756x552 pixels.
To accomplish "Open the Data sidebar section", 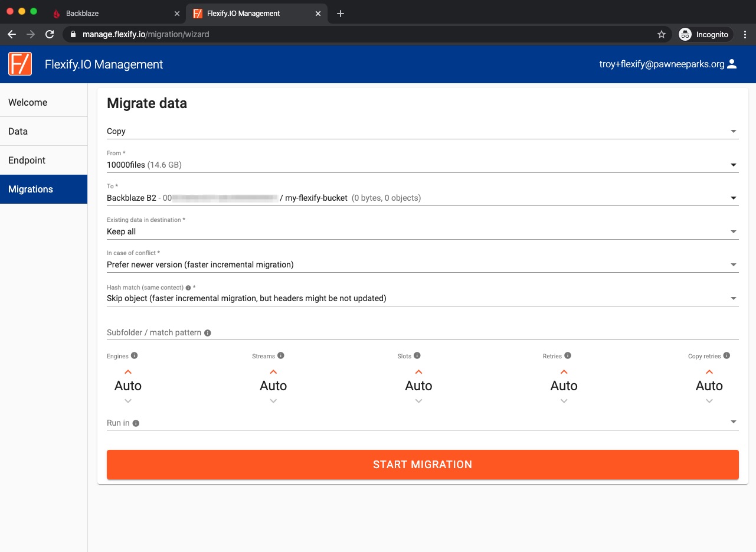I will (x=44, y=131).
